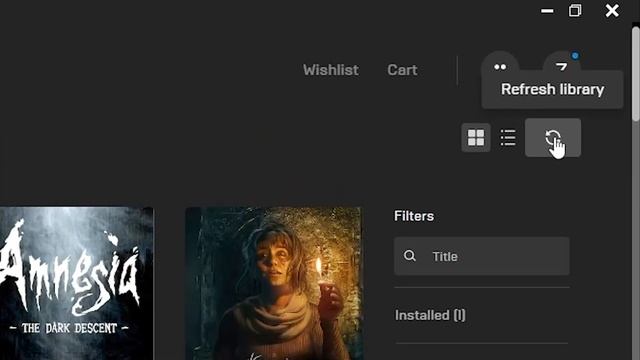This screenshot has height=360, width=640.
Task: Close the launcher window
Action: tap(612, 11)
